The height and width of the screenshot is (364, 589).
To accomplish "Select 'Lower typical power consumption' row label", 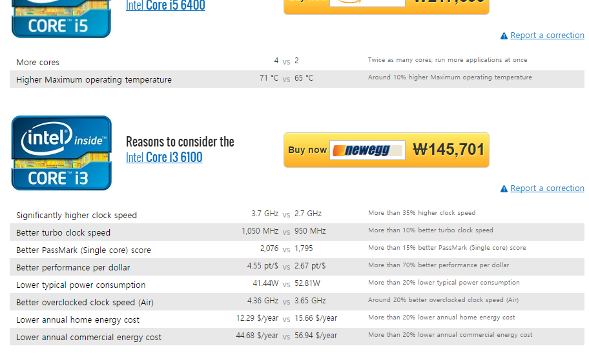I will [81, 285].
